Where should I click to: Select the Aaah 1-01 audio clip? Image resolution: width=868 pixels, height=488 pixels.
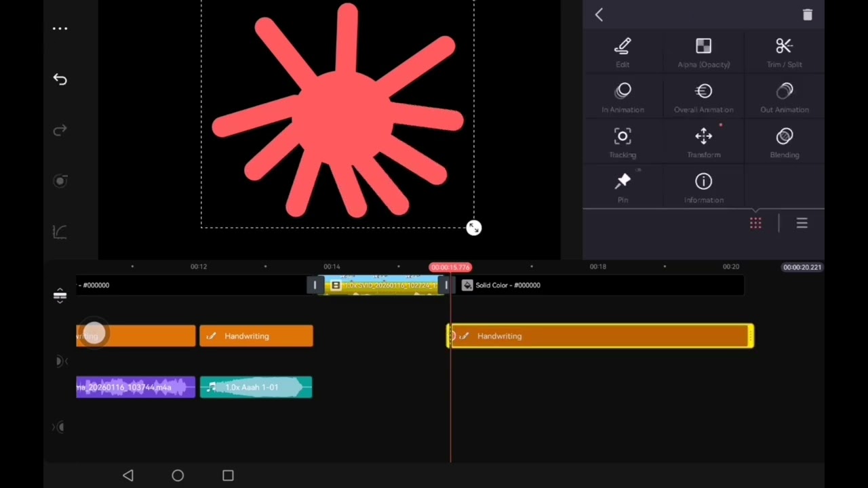click(x=256, y=387)
